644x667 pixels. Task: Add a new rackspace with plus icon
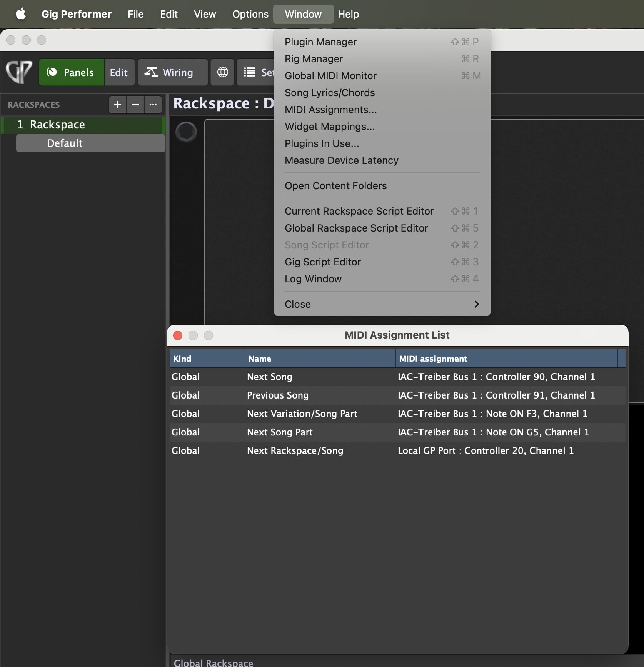[x=118, y=105]
